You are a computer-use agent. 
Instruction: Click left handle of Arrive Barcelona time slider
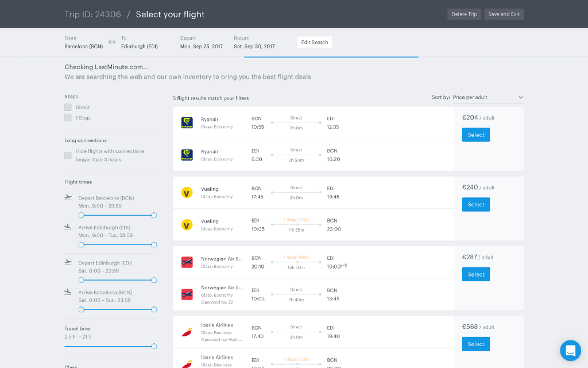[x=82, y=310]
